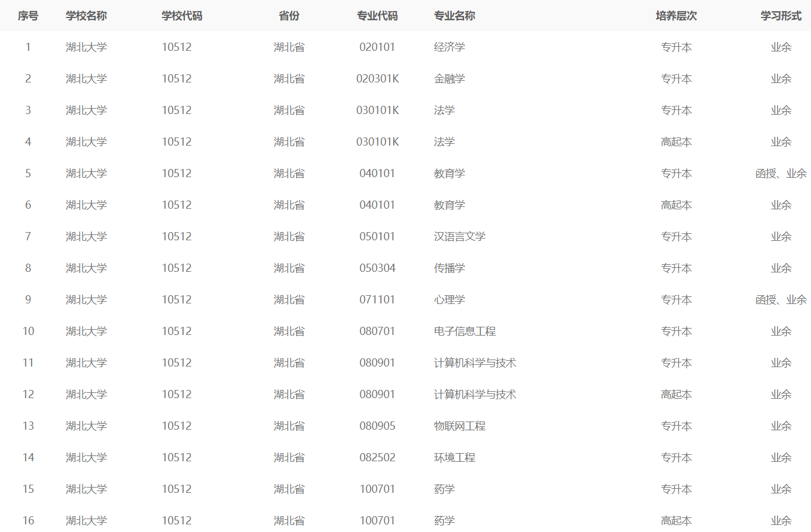Viewport: 811px width, 532px height.
Task: Select 法学 in row 3
Action: point(444,110)
